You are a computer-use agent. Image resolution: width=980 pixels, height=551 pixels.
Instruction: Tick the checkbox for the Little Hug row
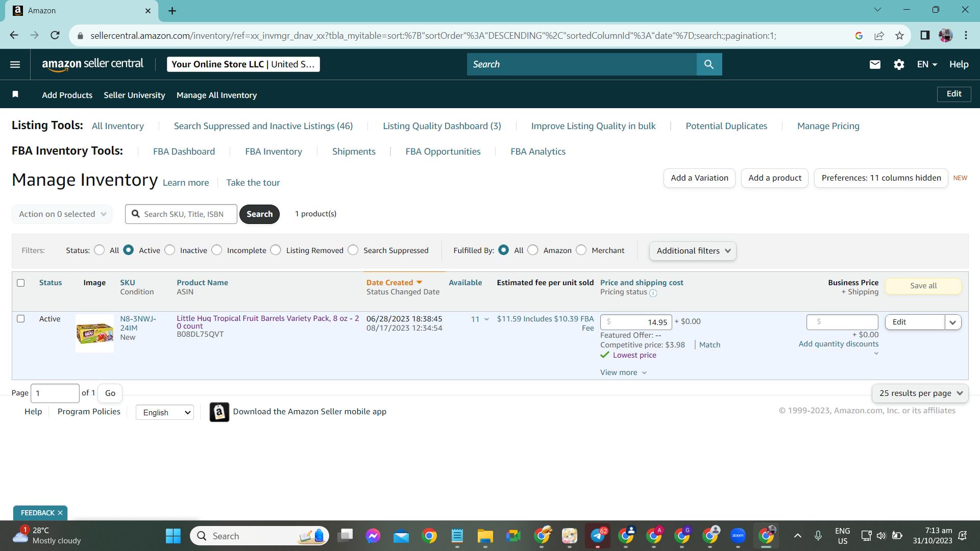click(21, 319)
